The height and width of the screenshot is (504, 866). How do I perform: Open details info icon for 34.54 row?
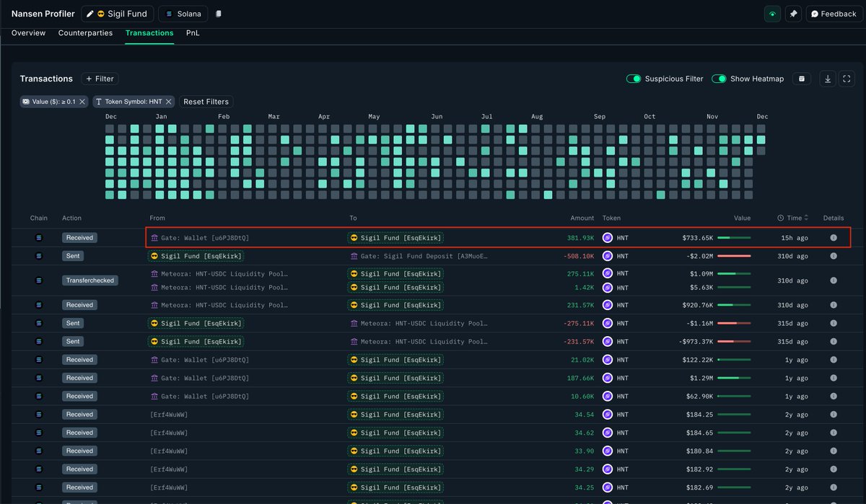coord(834,415)
